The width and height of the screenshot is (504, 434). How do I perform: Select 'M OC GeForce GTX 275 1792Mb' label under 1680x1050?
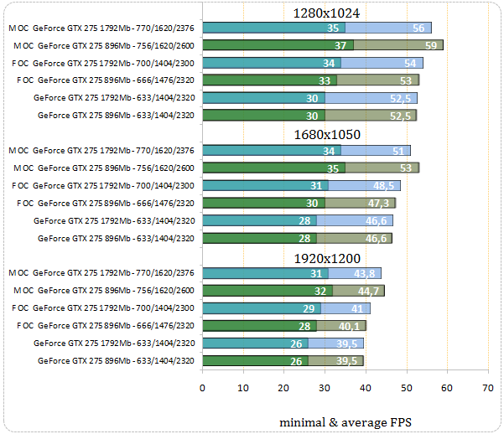[101, 150]
